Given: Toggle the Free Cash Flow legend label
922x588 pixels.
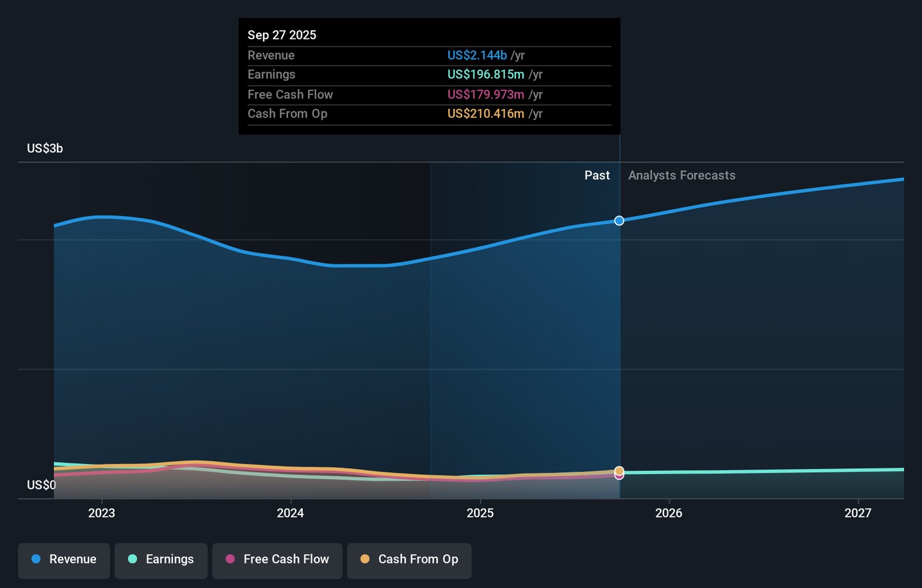Looking at the screenshot, I should coord(286,559).
